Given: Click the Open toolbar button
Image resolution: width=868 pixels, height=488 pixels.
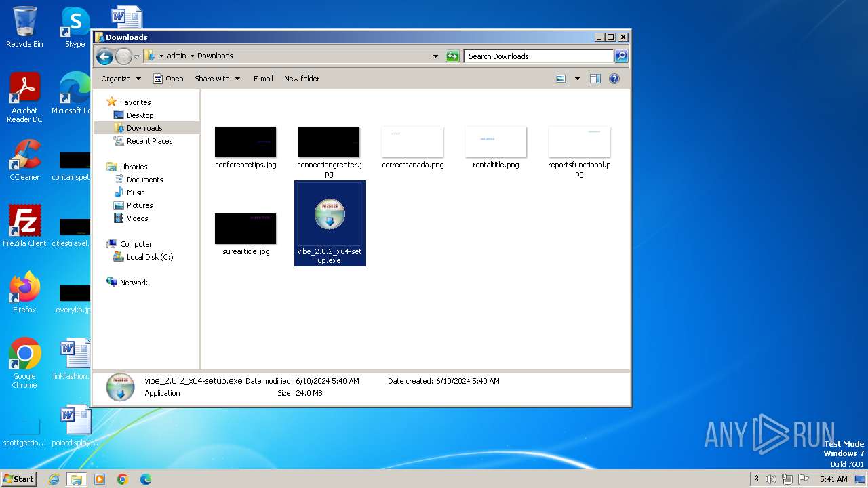Looking at the screenshot, I should tap(168, 79).
